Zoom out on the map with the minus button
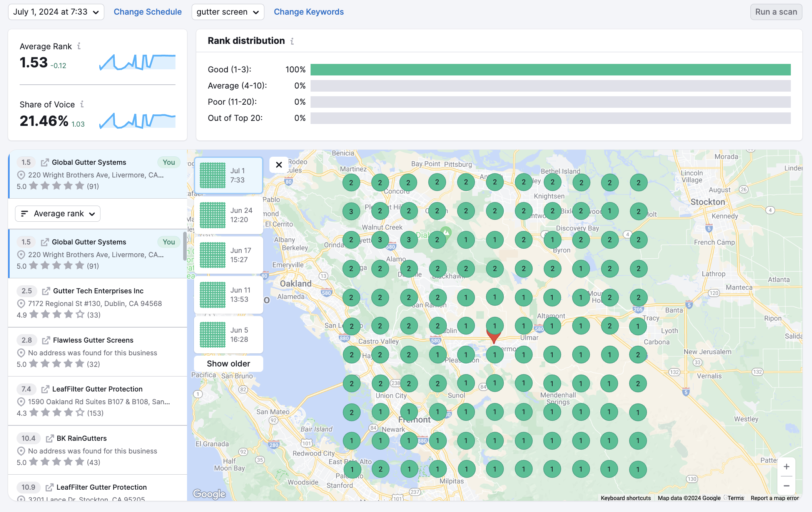This screenshot has width=812, height=512. click(x=787, y=486)
